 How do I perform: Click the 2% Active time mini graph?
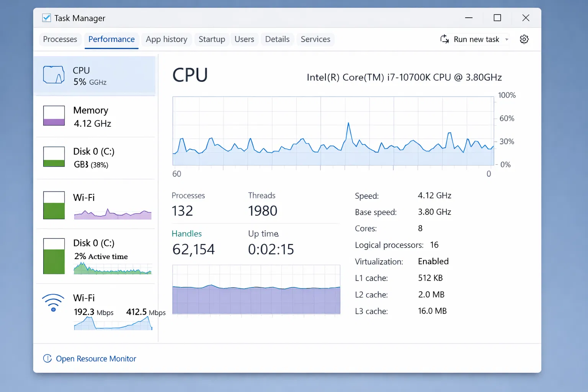[x=113, y=269]
